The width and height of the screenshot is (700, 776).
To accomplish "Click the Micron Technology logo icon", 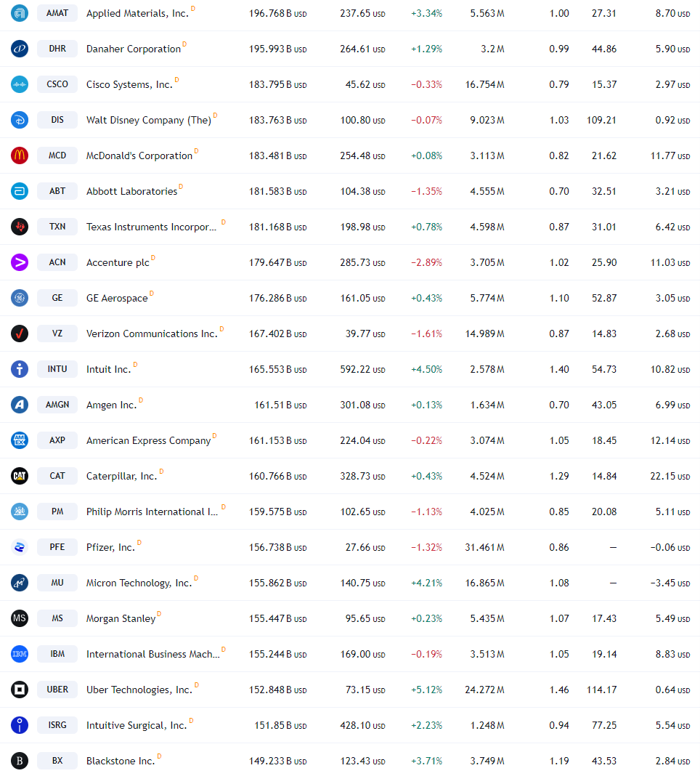I will point(20,583).
